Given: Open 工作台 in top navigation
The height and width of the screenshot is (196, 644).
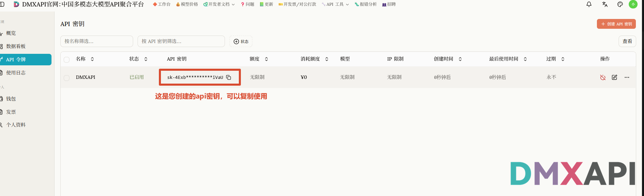Looking at the screenshot, I should pyautogui.click(x=162, y=4).
